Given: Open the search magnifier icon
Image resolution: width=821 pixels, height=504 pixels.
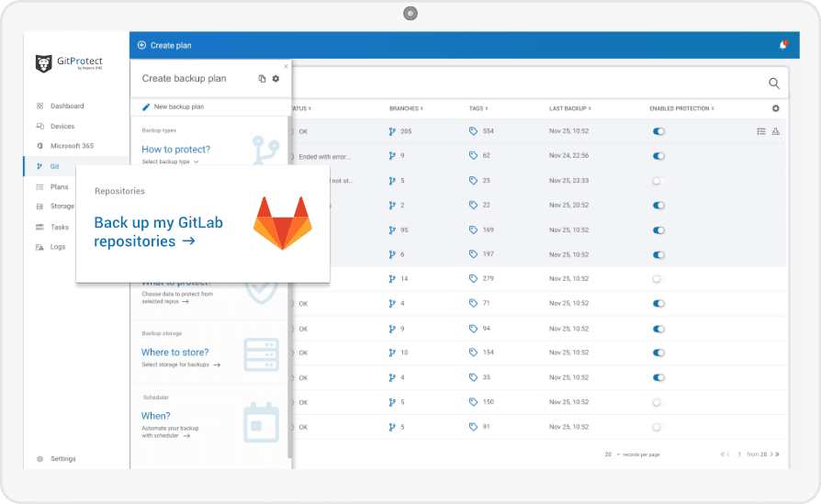Looking at the screenshot, I should 774,84.
